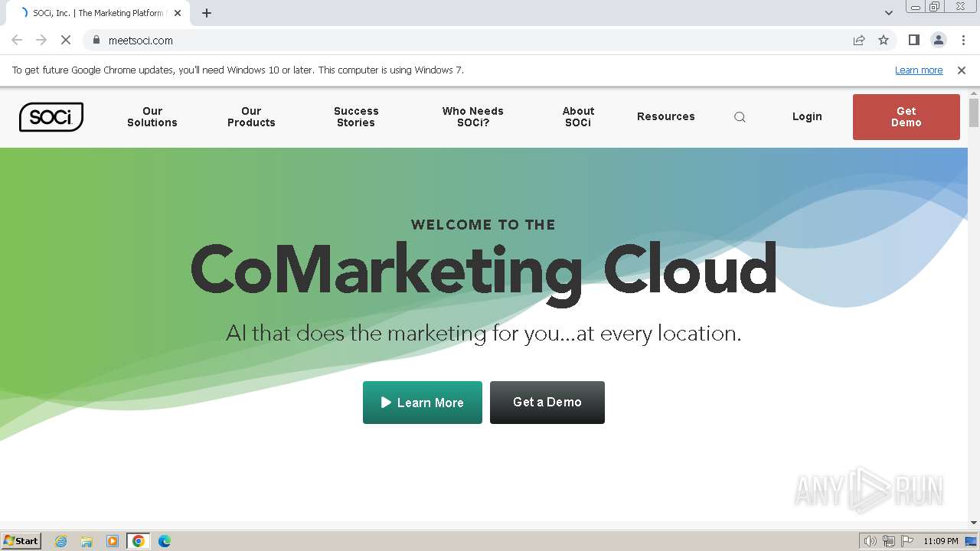Open Chrome side panel icon
This screenshot has width=980, height=551.
pyautogui.click(x=913, y=41)
